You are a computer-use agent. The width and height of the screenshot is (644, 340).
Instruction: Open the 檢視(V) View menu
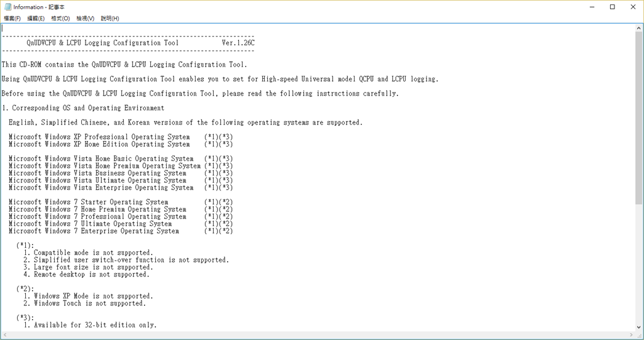(85, 18)
